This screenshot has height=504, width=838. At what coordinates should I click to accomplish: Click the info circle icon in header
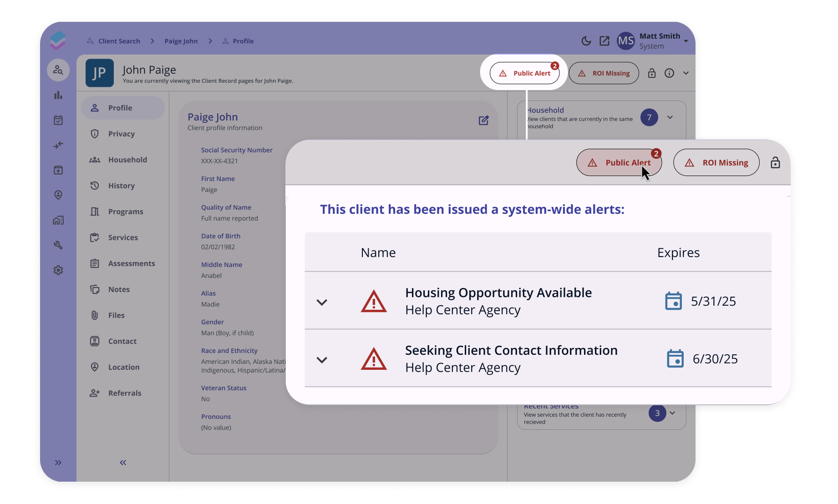tap(669, 73)
